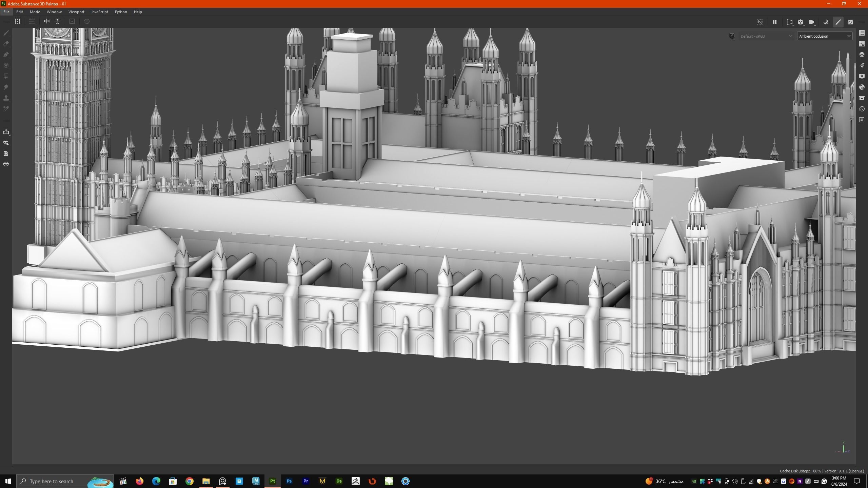Open the Viewport menu

click(76, 12)
